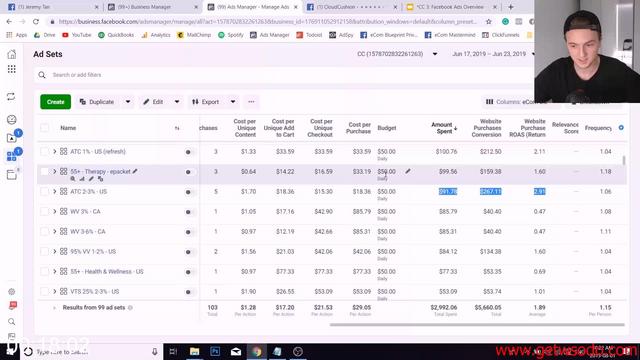Image resolution: width=640 pixels, height=360 pixels.
Task: Click the sidebar refresh arrows icon
Action: pos(11,96)
